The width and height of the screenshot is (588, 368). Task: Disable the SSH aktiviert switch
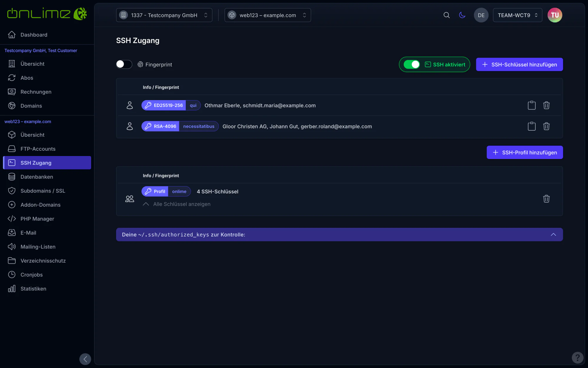pos(412,64)
